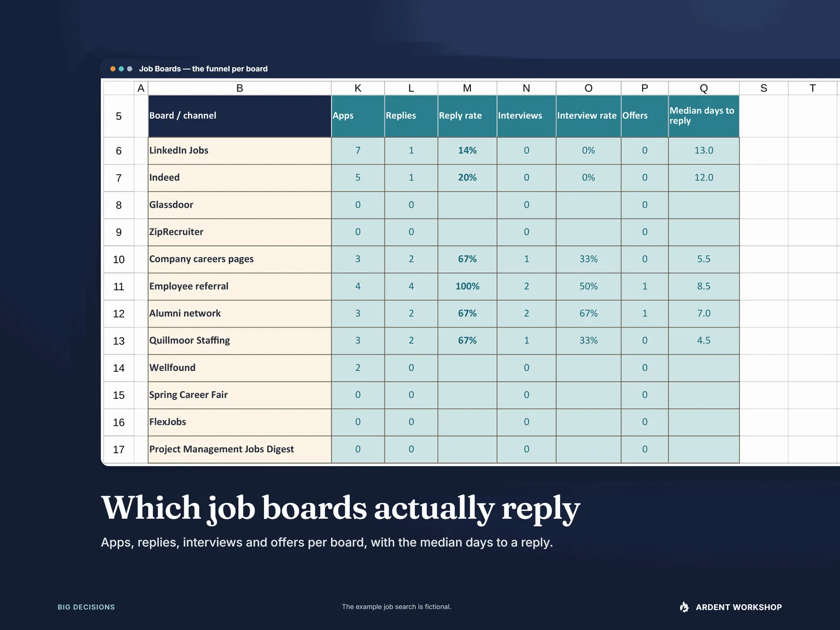The height and width of the screenshot is (630, 840).
Task: Select the "Employee referral" cell
Action: point(240,287)
